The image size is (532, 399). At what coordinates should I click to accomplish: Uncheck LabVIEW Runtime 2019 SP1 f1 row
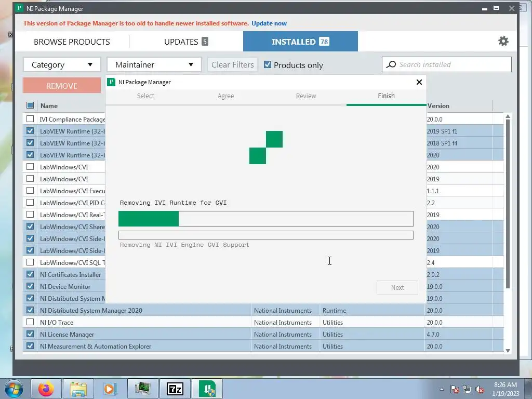(30, 130)
